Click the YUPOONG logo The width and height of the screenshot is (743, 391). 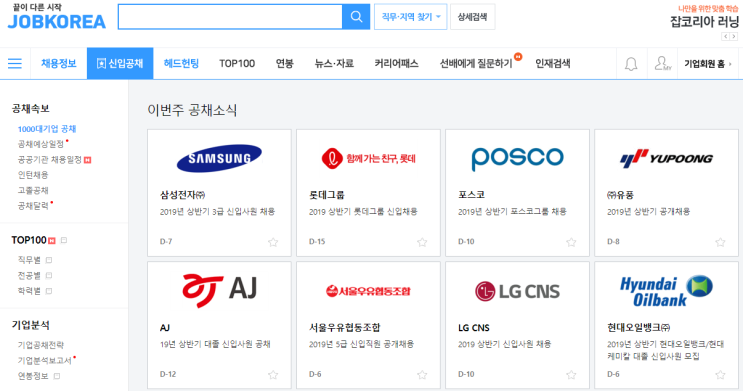pos(666,159)
